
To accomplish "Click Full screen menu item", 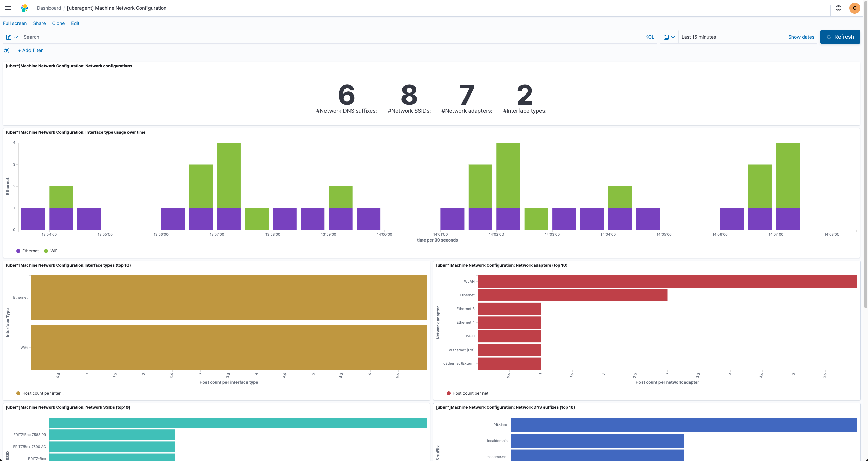I will (x=15, y=23).
